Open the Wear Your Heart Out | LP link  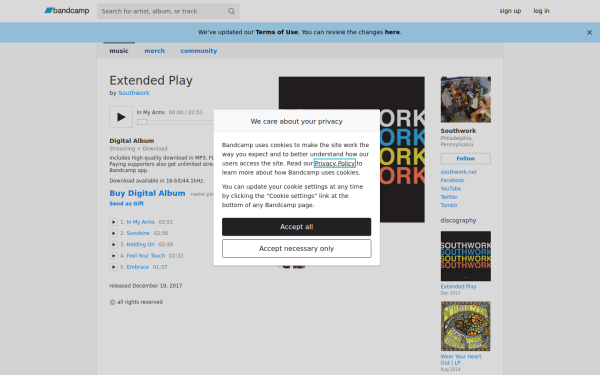pyautogui.click(x=461, y=360)
